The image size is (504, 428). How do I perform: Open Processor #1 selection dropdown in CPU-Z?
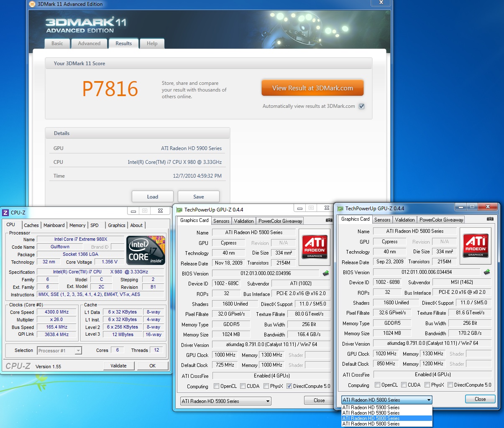pyautogui.click(x=59, y=351)
